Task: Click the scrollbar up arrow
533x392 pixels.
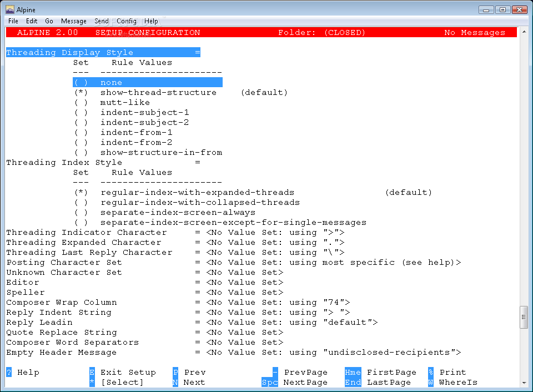Action: tap(524, 32)
